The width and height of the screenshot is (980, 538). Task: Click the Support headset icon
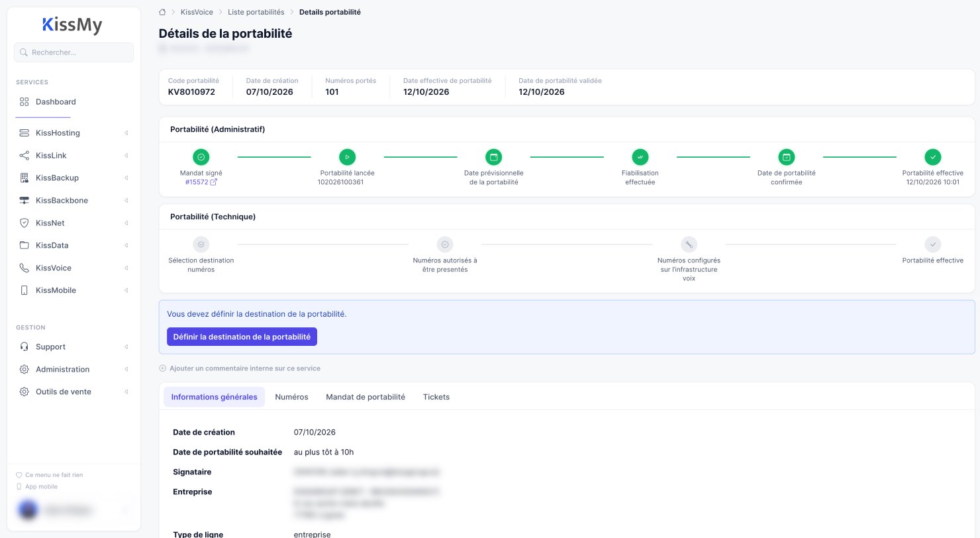24,347
